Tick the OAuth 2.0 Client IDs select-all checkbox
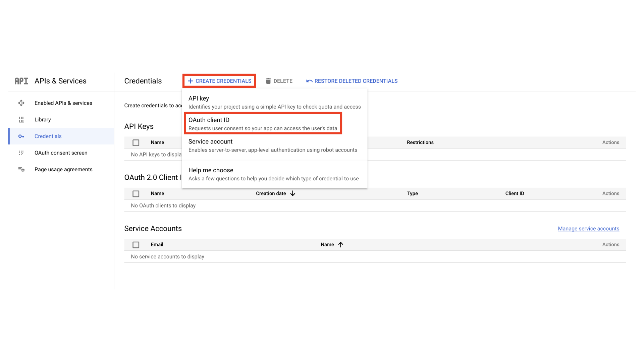The image size is (644, 362). (136, 194)
